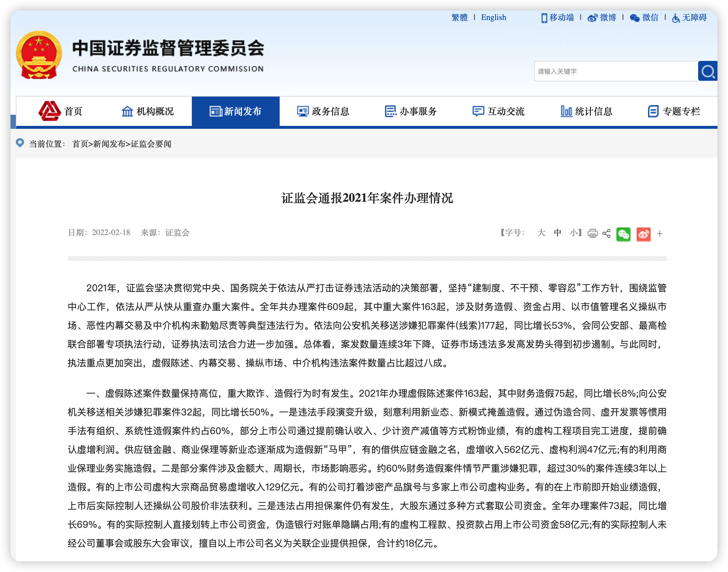Click the print article icon
The image size is (728, 572).
tap(593, 233)
